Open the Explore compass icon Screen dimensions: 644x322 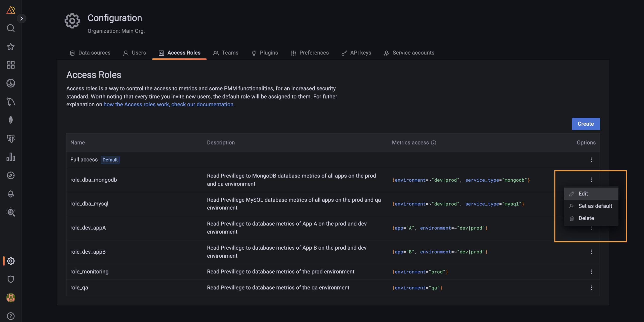(x=11, y=175)
